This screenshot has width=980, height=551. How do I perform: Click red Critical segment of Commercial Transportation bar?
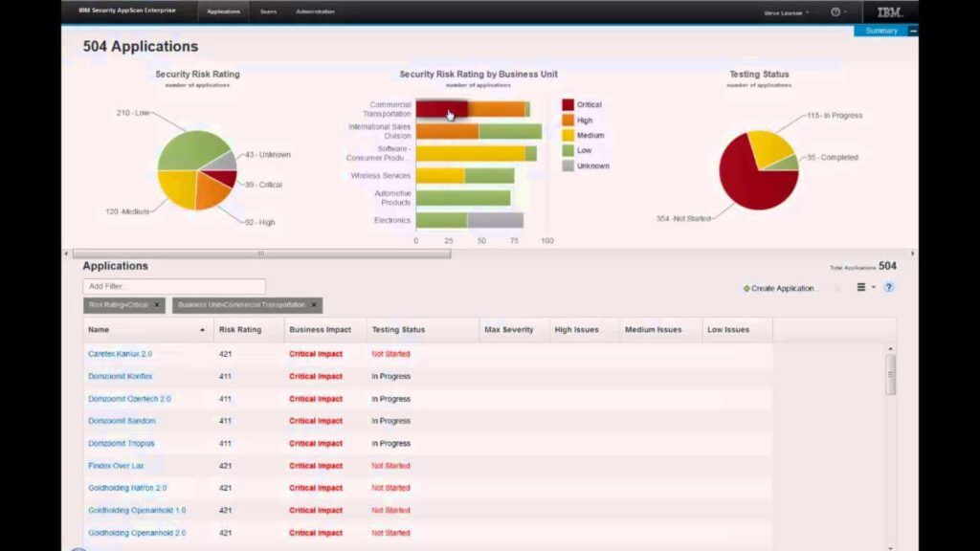442,109
